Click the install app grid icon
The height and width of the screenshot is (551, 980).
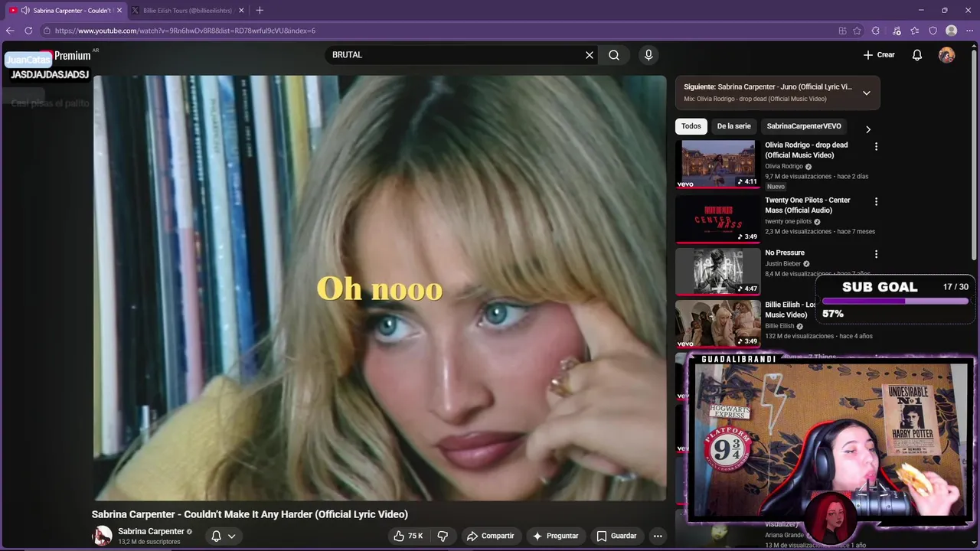tap(842, 31)
